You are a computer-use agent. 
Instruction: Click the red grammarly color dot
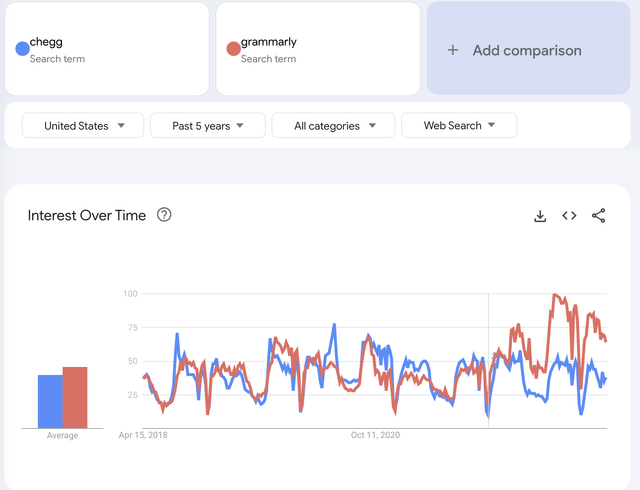(233, 49)
